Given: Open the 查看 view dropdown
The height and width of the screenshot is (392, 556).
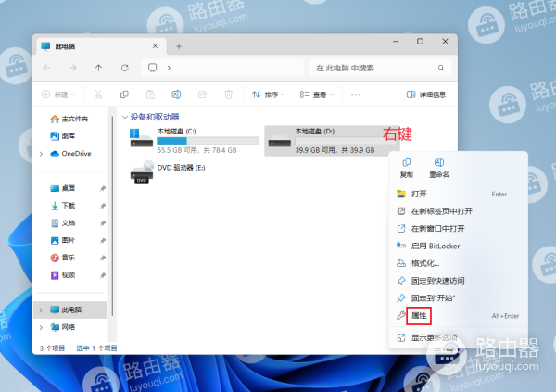Looking at the screenshot, I should click(316, 95).
